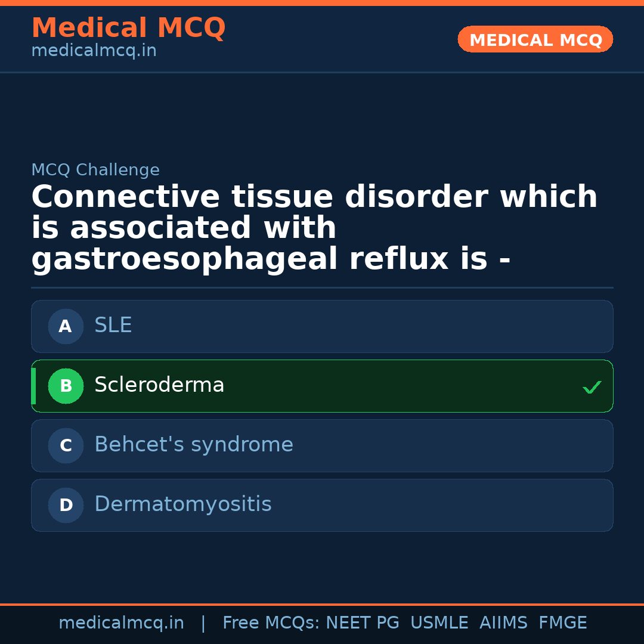Image resolution: width=644 pixels, height=644 pixels.
Task: Click the letter D circle icon
Action: (66, 505)
